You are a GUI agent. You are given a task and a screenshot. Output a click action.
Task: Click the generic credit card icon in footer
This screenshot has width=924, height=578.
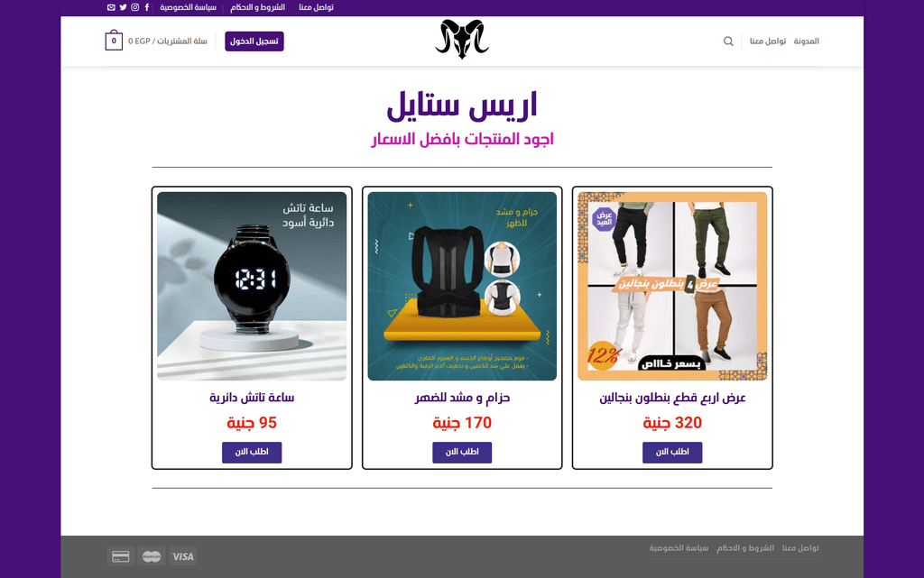point(121,556)
